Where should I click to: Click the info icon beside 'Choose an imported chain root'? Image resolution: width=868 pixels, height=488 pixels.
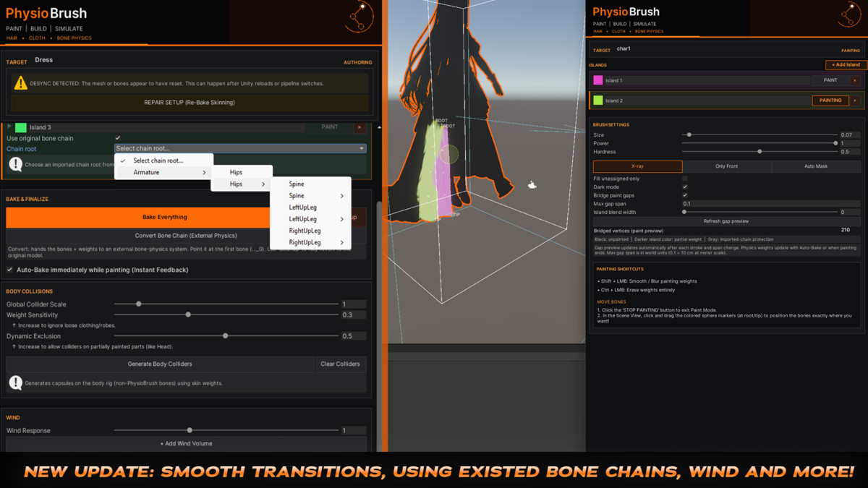(15, 164)
